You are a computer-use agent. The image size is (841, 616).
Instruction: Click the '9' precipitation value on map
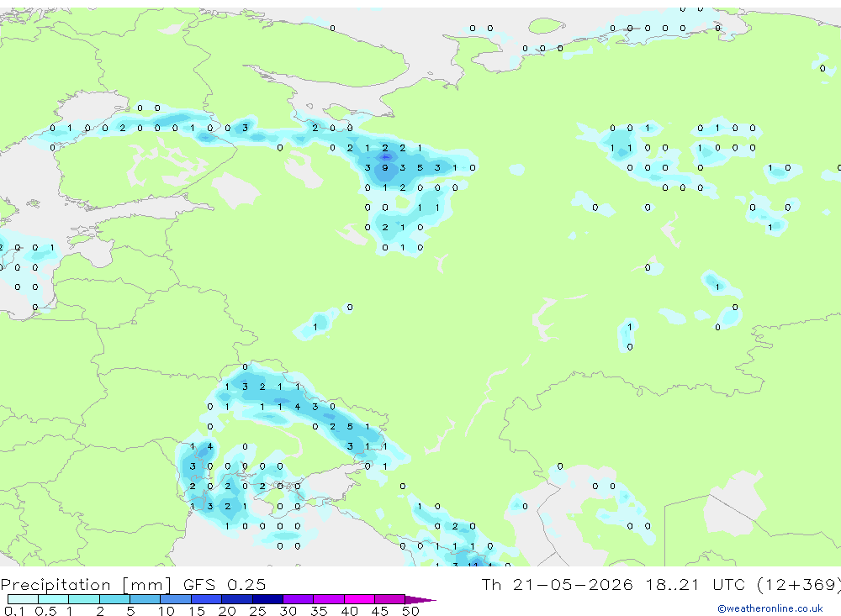click(384, 168)
